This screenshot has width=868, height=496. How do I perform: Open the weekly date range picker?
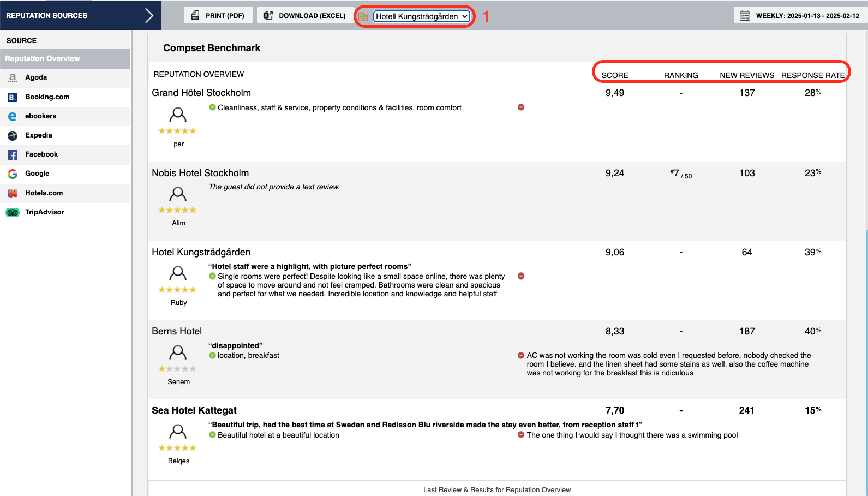coord(800,15)
